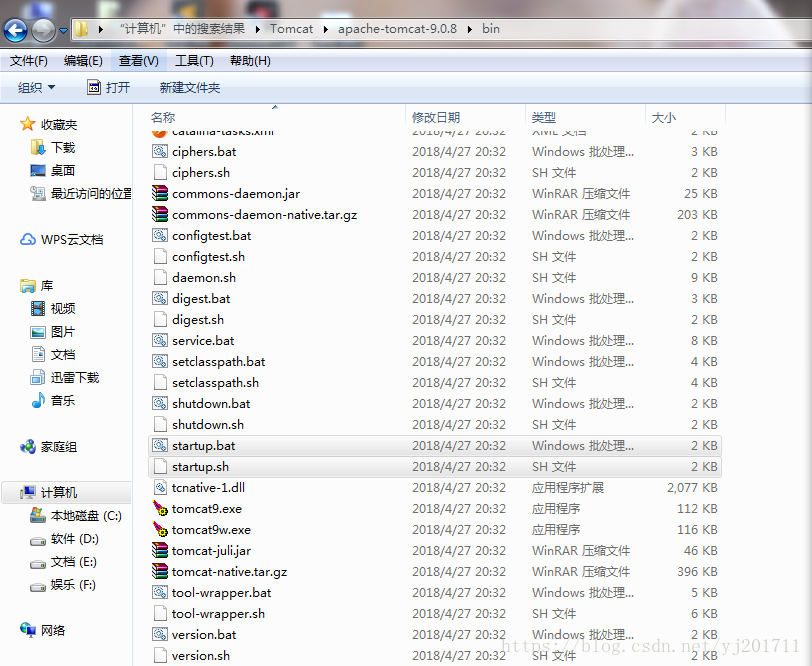Image resolution: width=812 pixels, height=666 pixels.
Task: Select tcnative-1.dll file icon
Action: click(x=160, y=487)
